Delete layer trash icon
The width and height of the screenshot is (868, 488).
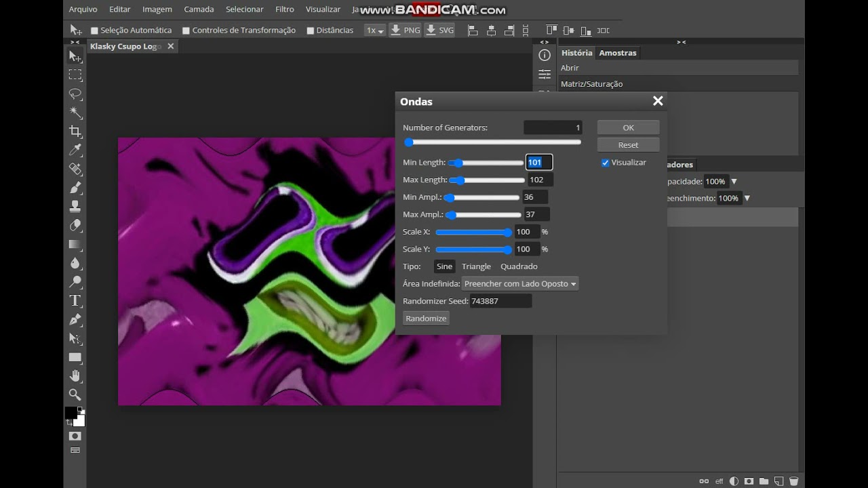click(793, 481)
